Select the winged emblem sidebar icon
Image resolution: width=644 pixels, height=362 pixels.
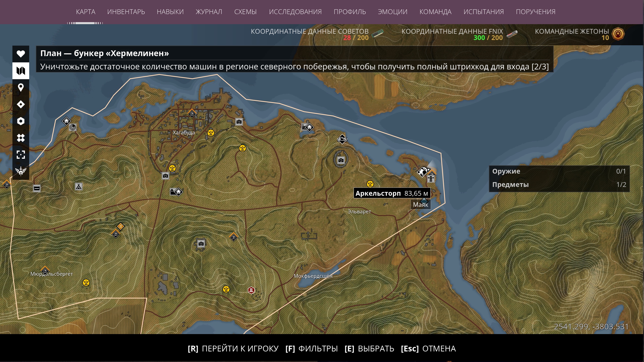[x=21, y=171]
